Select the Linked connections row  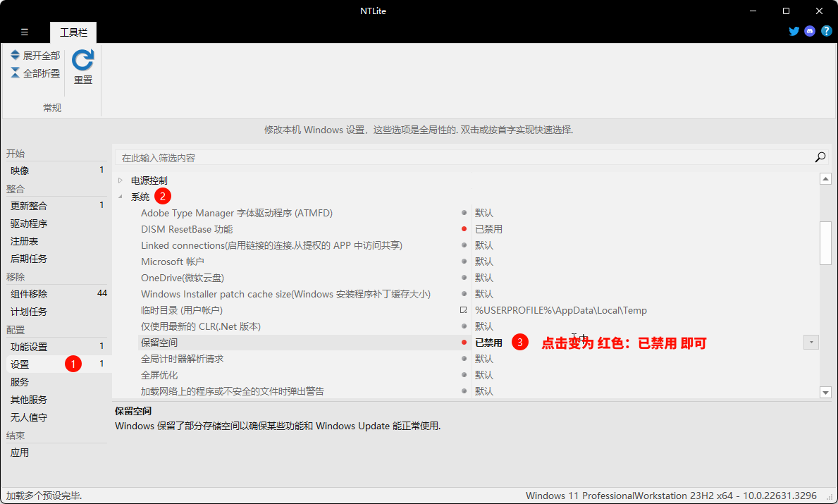[x=271, y=245]
